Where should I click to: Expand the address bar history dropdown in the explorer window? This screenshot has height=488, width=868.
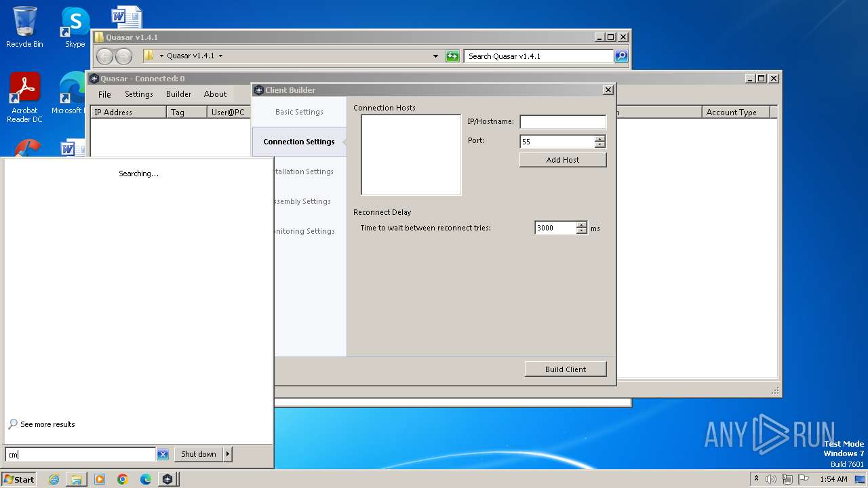pyautogui.click(x=435, y=56)
